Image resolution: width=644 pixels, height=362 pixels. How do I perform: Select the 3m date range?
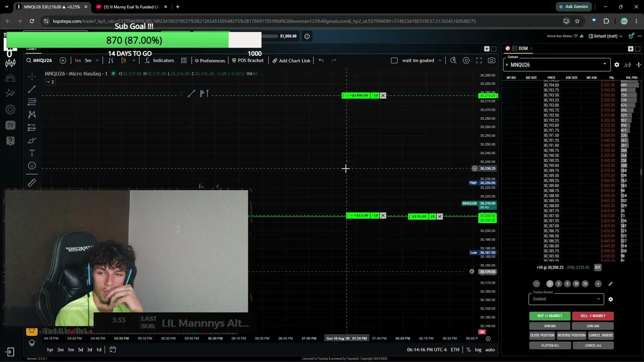tap(60, 350)
